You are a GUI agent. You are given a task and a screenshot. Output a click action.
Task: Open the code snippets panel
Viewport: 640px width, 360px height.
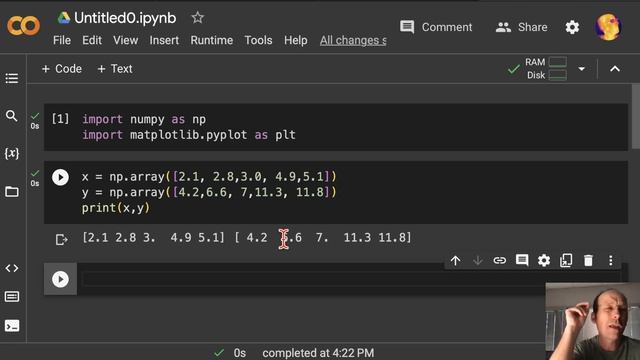tap(12, 268)
